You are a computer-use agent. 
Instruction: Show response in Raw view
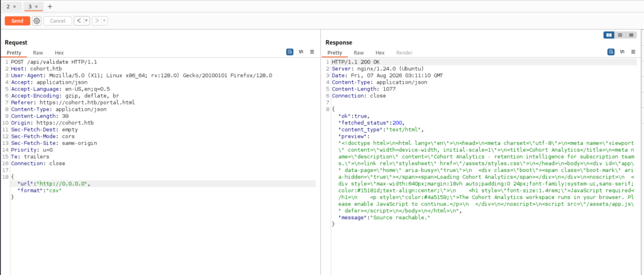click(x=359, y=53)
